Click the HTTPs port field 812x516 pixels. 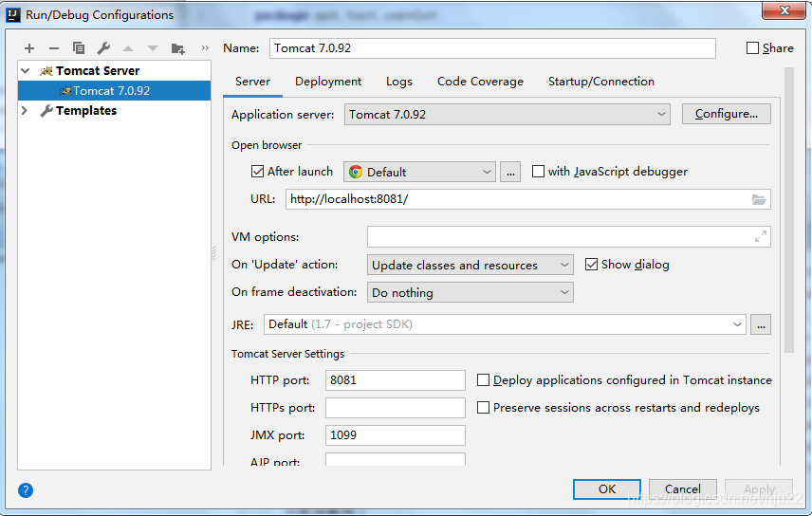(x=396, y=408)
